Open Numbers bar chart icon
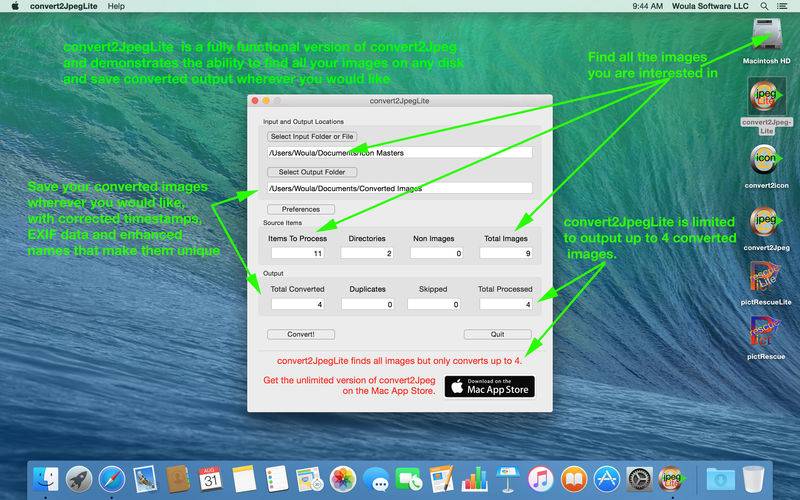Viewport: 800px width, 500px height. [x=474, y=479]
